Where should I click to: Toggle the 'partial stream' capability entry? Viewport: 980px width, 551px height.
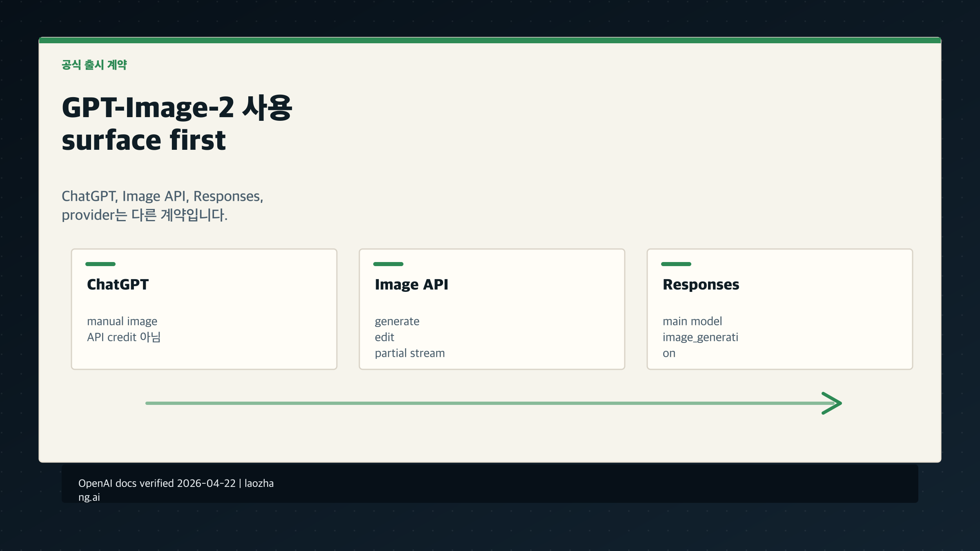coord(410,353)
